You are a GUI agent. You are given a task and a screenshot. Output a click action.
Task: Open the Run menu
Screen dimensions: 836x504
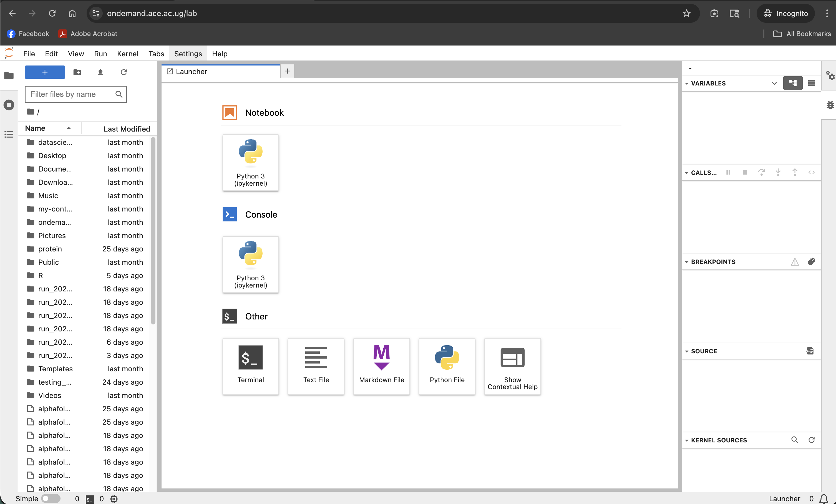point(100,54)
